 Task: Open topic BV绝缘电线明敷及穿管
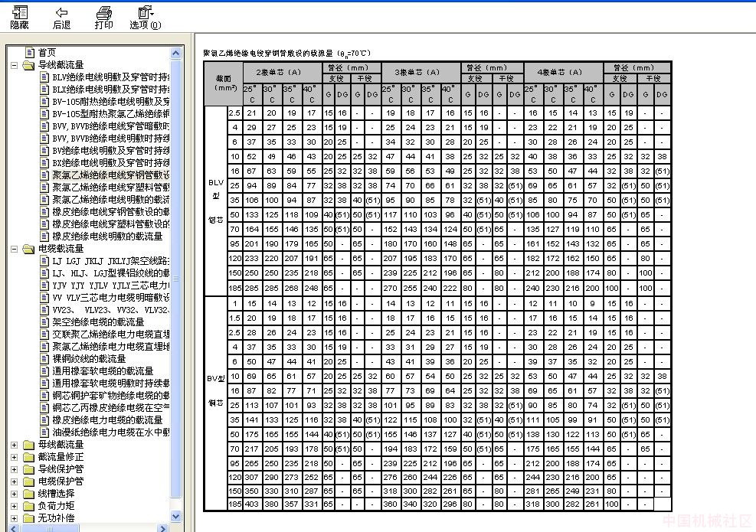pos(111,150)
